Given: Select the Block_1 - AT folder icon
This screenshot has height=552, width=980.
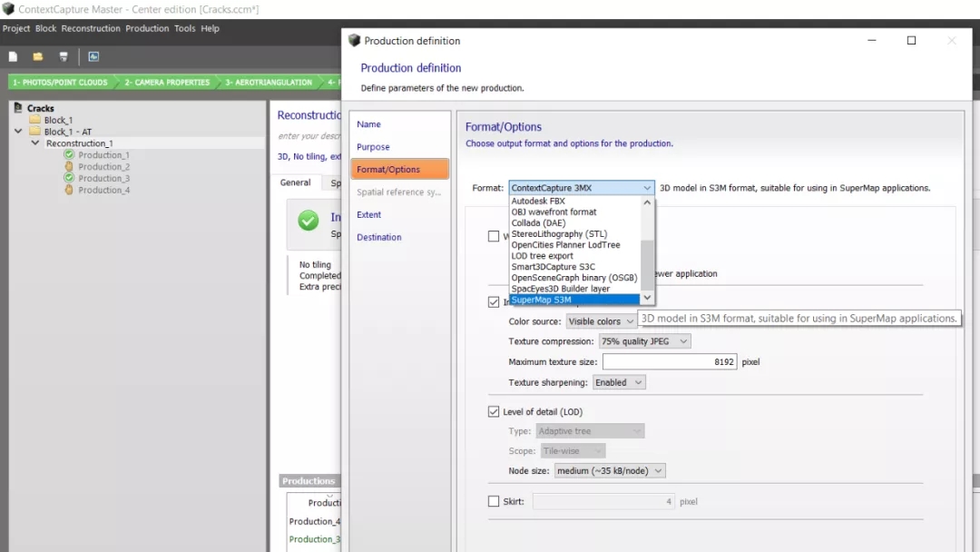Looking at the screenshot, I should [35, 132].
